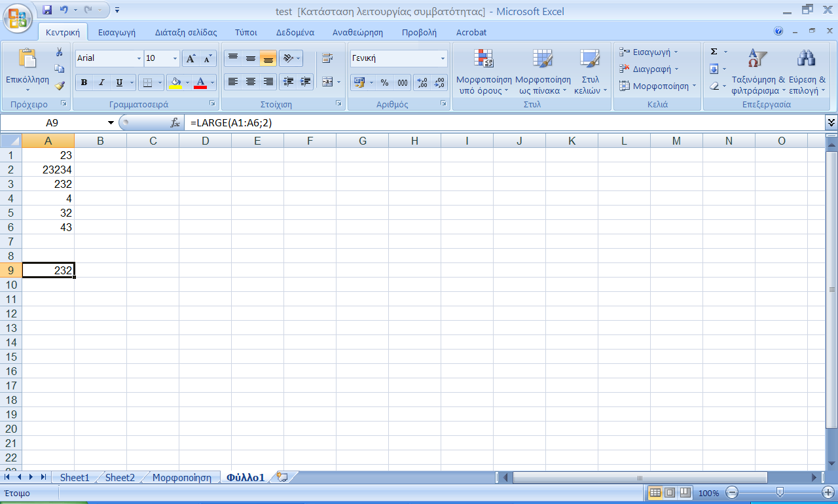This screenshot has height=504, width=838.
Task: Increase the indent of the cell
Action: [x=305, y=82]
